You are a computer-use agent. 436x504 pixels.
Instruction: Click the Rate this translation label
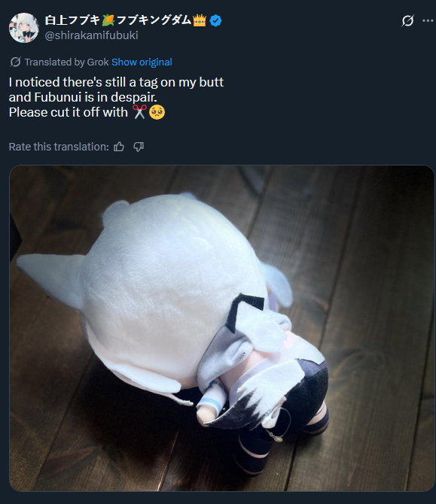click(x=59, y=147)
